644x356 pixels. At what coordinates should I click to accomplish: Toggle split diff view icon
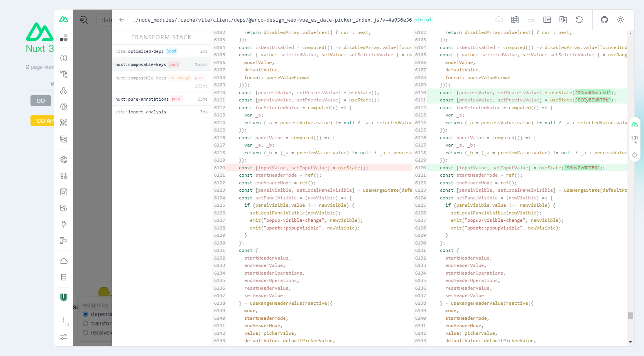pos(563,20)
